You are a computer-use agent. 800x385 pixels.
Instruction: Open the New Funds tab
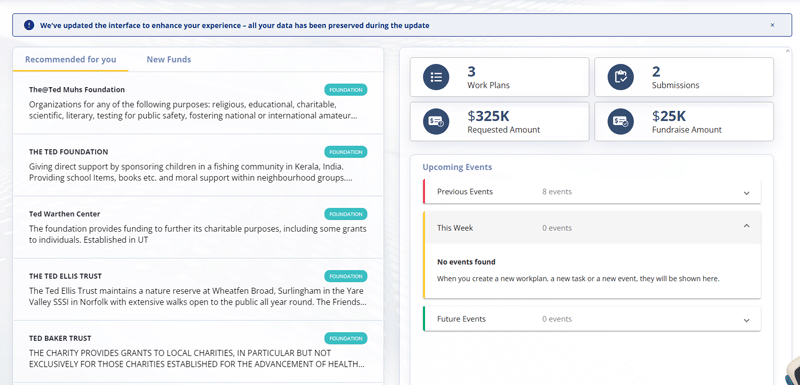click(169, 59)
